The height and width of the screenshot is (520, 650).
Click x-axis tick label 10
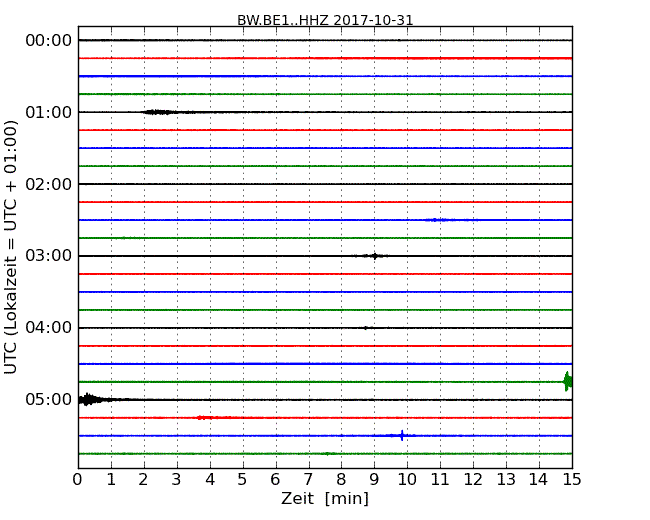click(407, 480)
